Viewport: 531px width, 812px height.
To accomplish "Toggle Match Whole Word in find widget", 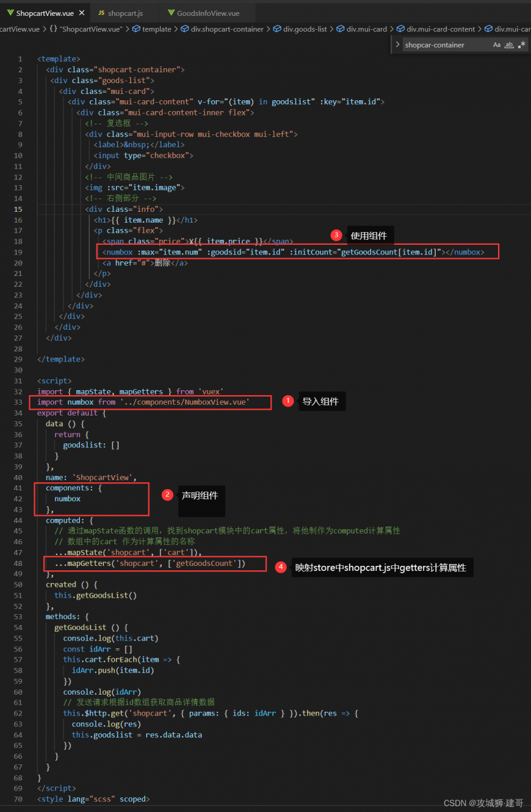I will (509, 44).
